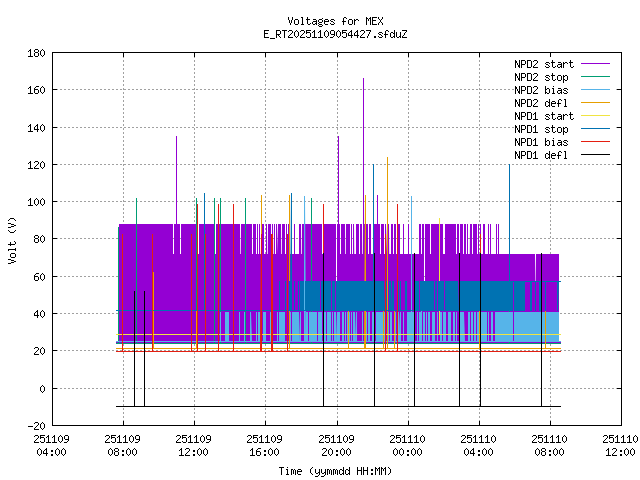Click the 251110 00:00 x-axis tick label

coord(407,445)
